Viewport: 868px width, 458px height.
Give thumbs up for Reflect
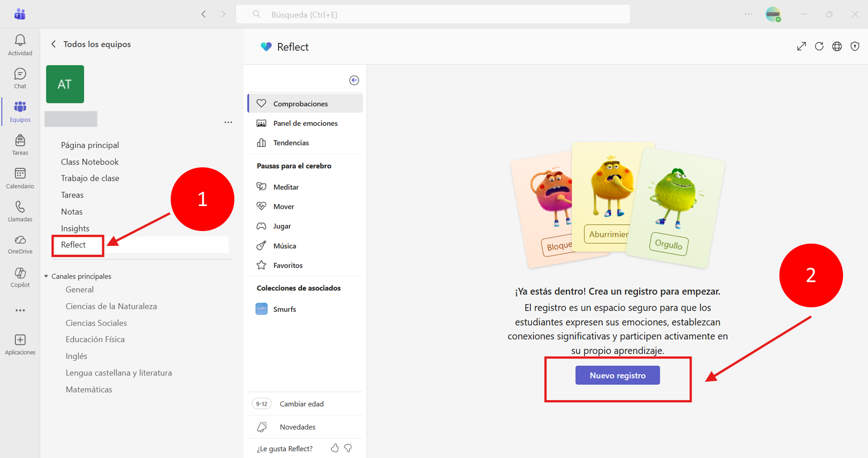coord(335,448)
